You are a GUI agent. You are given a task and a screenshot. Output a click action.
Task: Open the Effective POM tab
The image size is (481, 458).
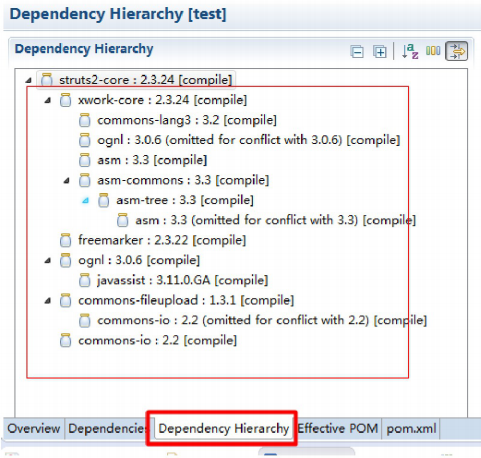coord(337,428)
